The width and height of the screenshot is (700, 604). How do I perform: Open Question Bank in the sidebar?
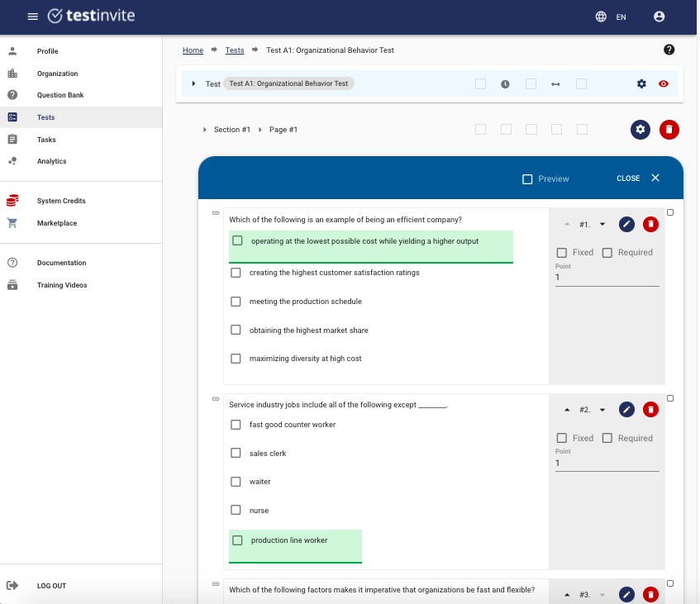pos(60,95)
